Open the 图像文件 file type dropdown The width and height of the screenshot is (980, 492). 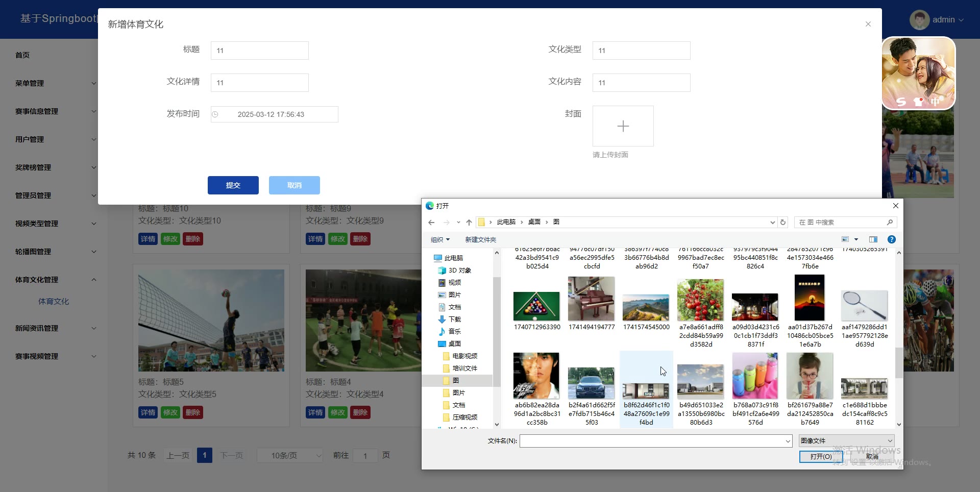(846, 440)
